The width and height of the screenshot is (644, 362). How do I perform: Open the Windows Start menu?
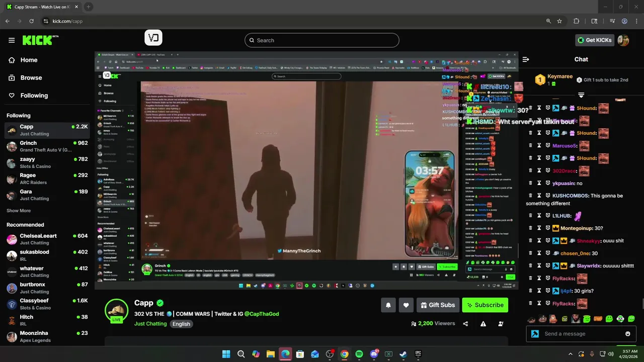[x=226, y=354]
